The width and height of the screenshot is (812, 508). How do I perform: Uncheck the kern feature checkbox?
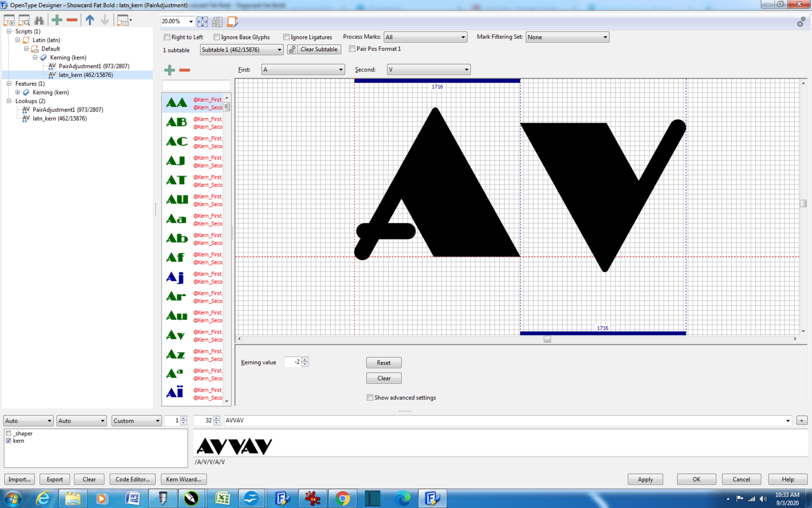[9, 440]
